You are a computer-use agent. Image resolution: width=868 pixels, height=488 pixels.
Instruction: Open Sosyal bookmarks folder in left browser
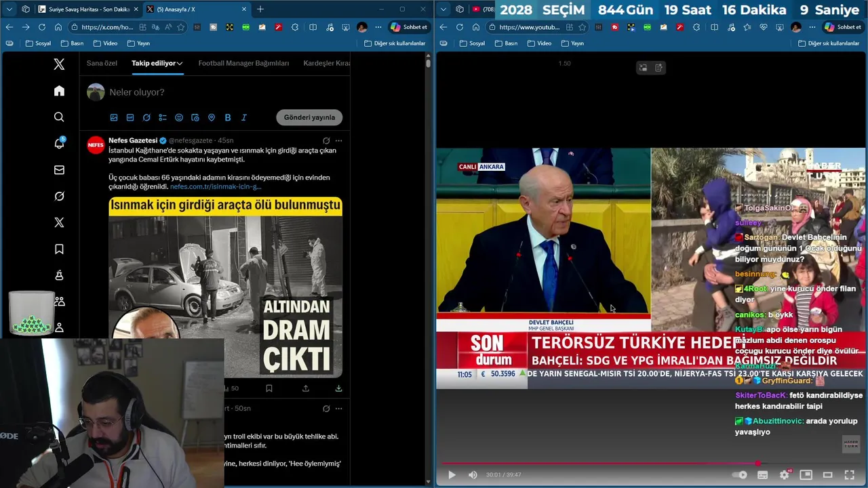[39, 43]
